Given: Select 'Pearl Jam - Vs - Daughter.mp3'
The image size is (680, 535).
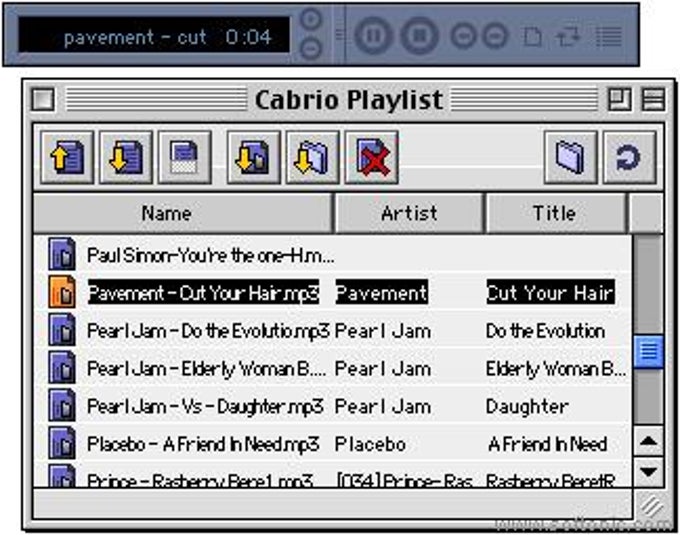Looking at the screenshot, I should click(x=205, y=407).
